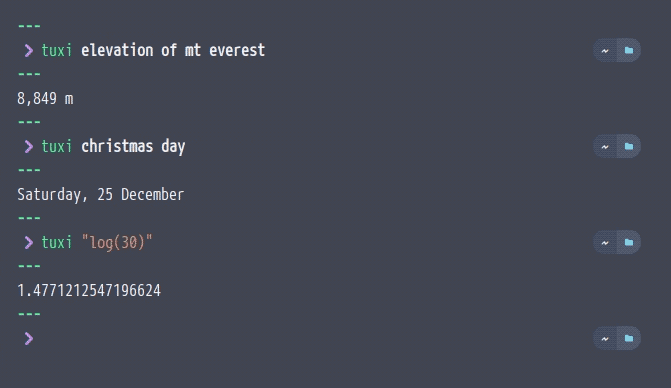Click the folder icon beside the log(30) command
The height and width of the screenshot is (388, 671).
coord(629,243)
